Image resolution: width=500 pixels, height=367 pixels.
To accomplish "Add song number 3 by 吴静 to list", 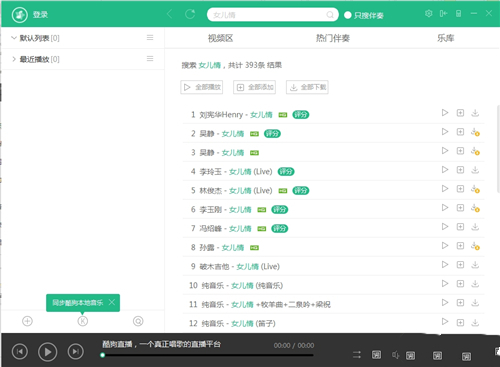I will tap(460, 151).
